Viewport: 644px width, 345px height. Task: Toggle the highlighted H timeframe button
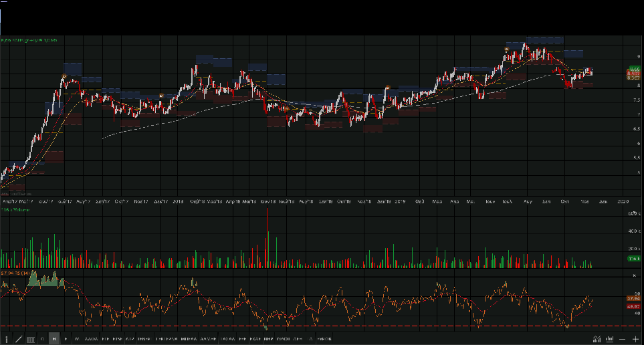pyautogui.click(x=54, y=339)
